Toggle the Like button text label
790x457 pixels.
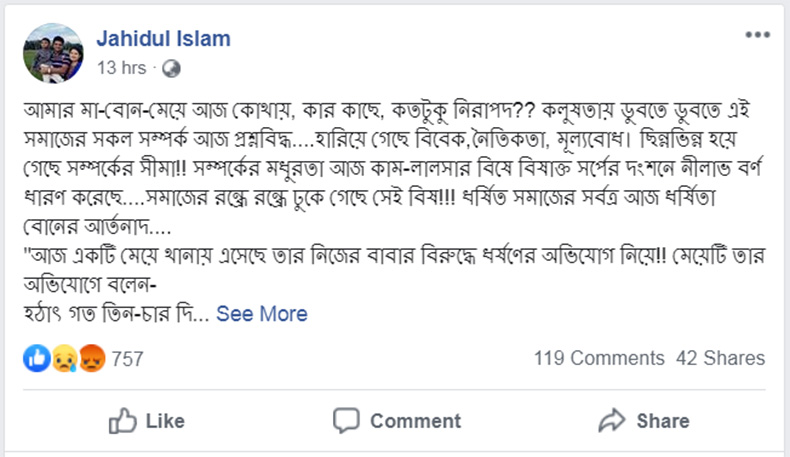(x=165, y=421)
